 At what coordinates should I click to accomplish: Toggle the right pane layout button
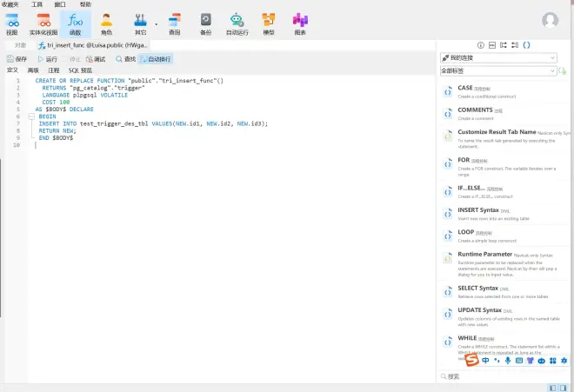(x=563, y=388)
